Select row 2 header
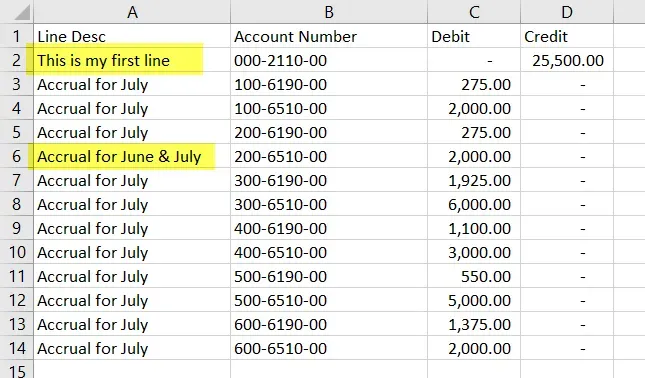The height and width of the screenshot is (378, 645). 16,60
